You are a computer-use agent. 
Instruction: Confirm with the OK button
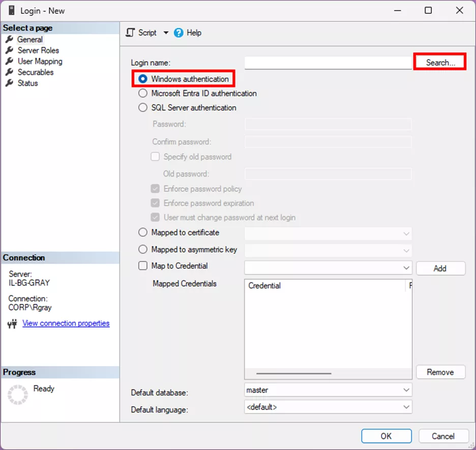tap(386, 436)
